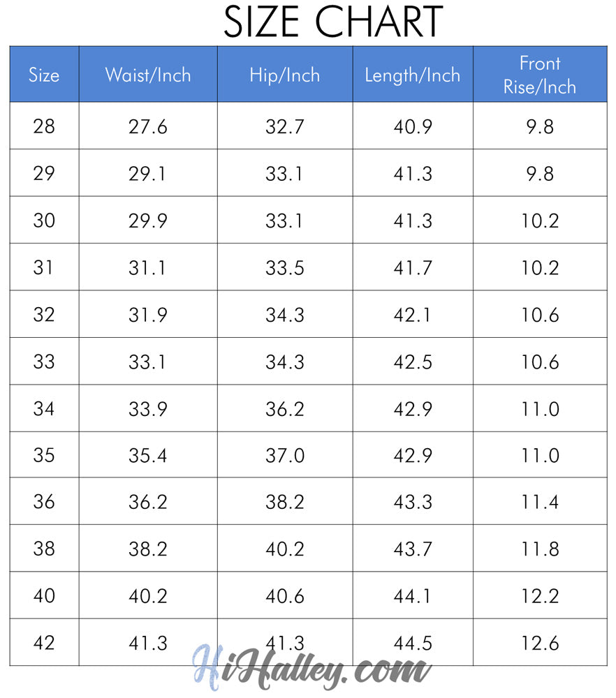Select waist value 35.4
This screenshot has height=698, width=616.
click(x=148, y=455)
